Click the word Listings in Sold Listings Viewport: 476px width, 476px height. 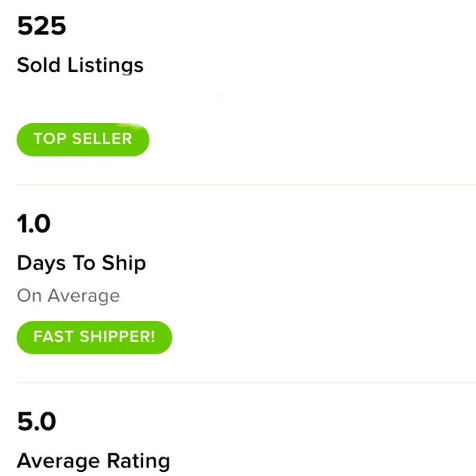pos(105,65)
